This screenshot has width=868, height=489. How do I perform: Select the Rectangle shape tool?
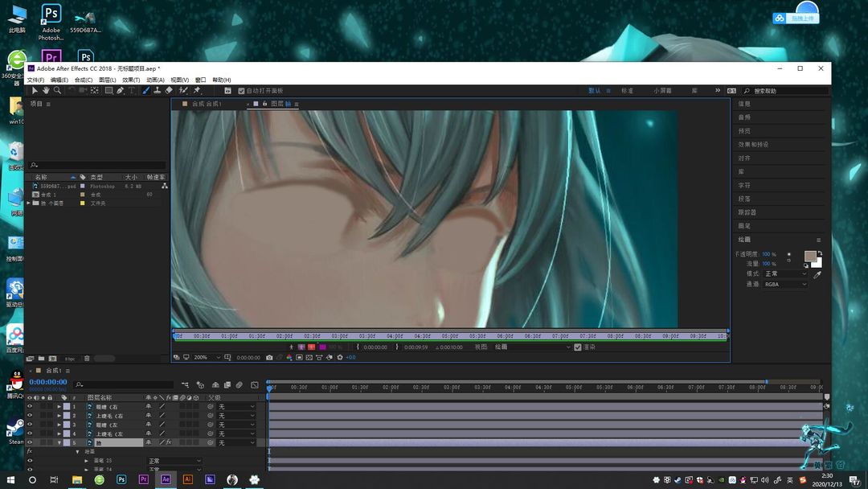coord(109,90)
